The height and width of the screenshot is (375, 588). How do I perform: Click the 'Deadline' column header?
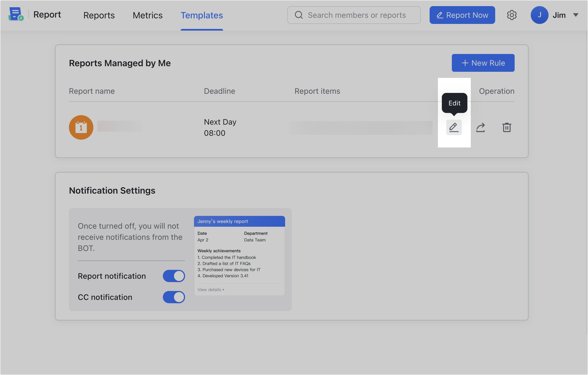[220, 91]
